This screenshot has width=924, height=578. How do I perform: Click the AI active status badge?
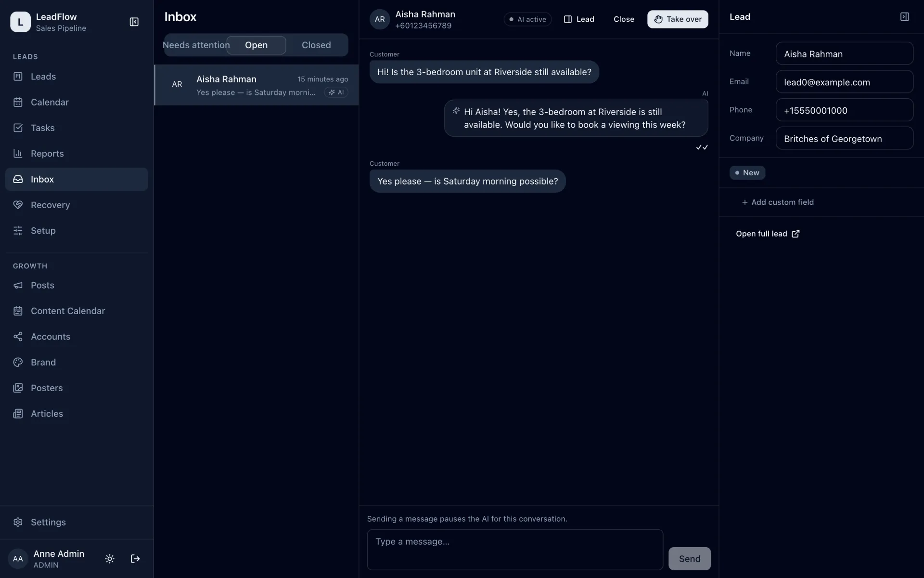tap(527, 19)
